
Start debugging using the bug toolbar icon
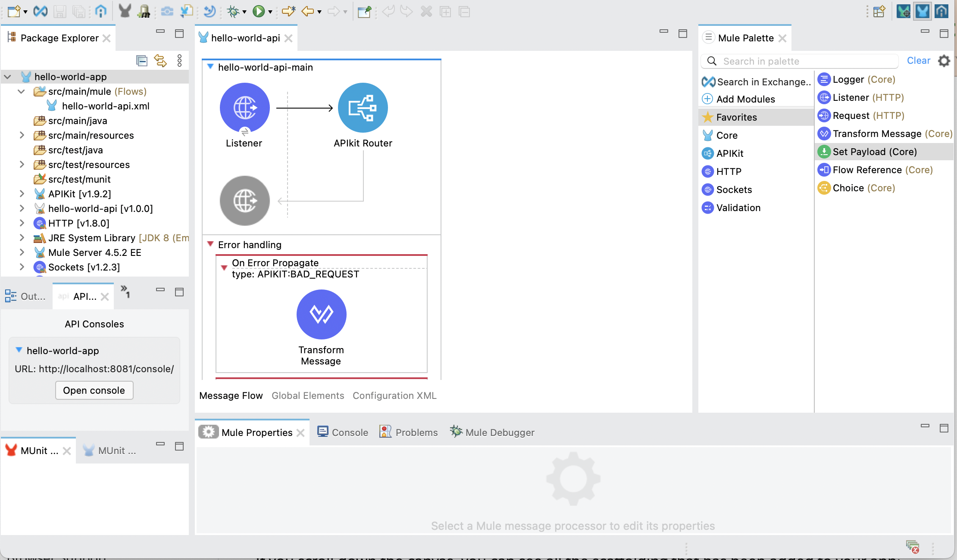coord(233,12)
